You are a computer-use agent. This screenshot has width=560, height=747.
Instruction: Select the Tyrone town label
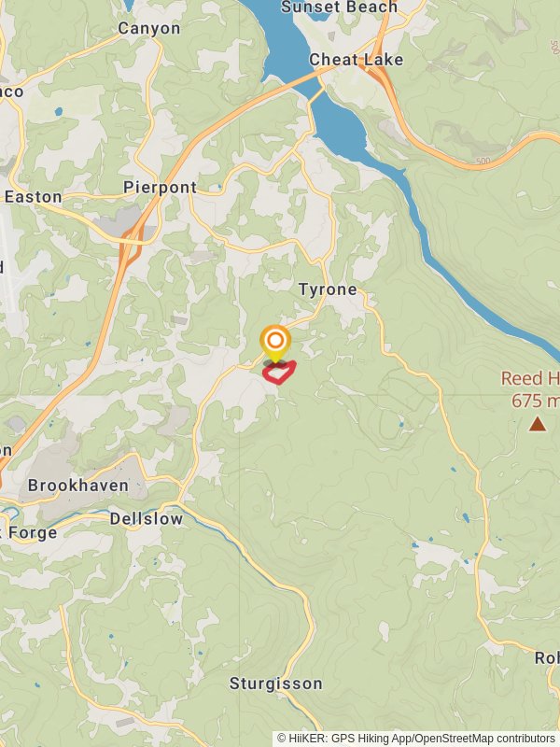pos(328,289)
